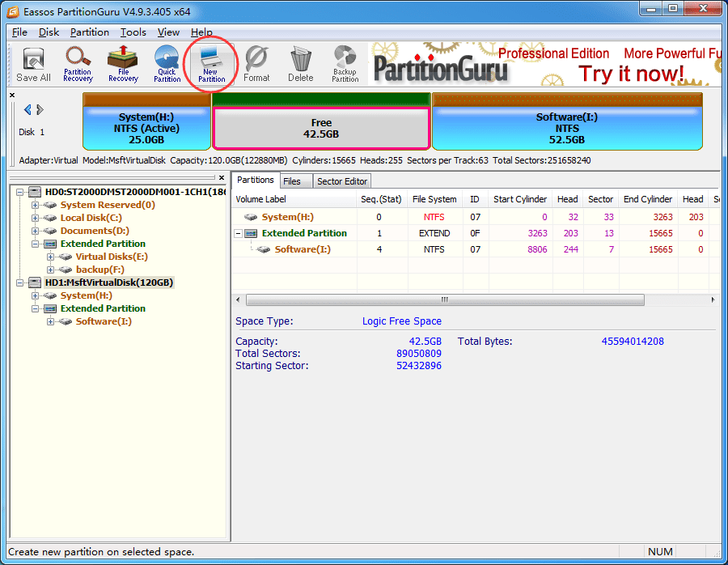Click scrollbar left arrow in table
The width and height of the screenshot is (728, 565).
238,299
